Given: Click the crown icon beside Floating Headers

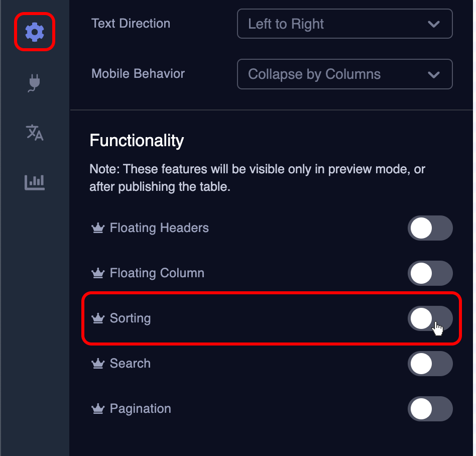Looking at the screenshot, I should 98,227.
